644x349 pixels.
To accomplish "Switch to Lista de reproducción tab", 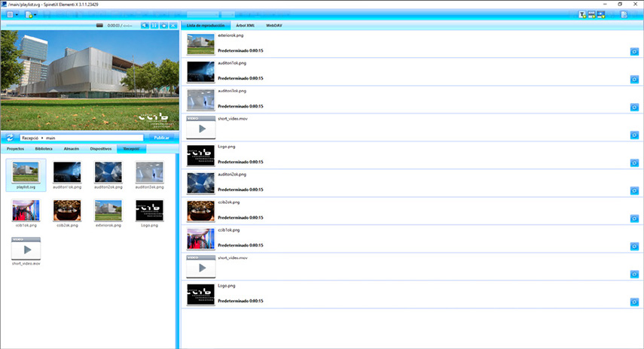I will [206, 26].
